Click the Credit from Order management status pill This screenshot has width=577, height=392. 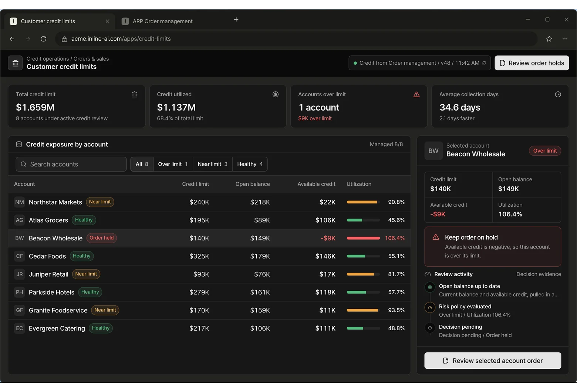click(419, 63)
